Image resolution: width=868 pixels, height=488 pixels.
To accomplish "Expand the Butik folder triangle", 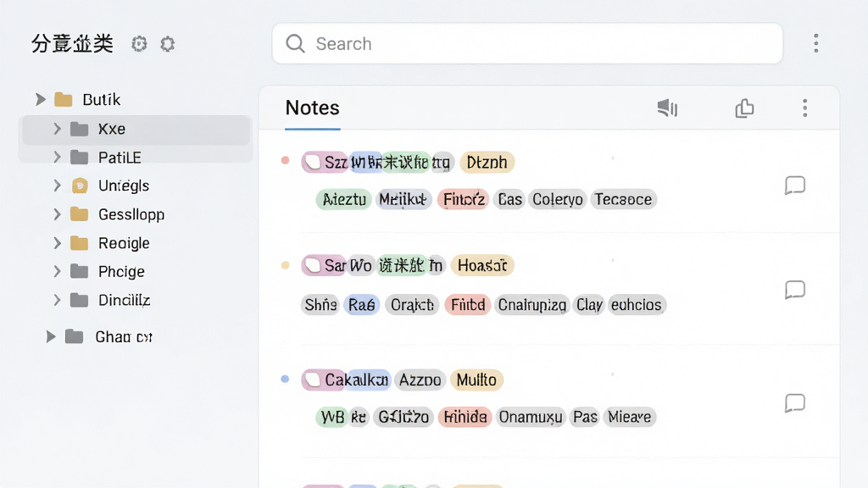I will pyautogui.click(x=41, y=100).
